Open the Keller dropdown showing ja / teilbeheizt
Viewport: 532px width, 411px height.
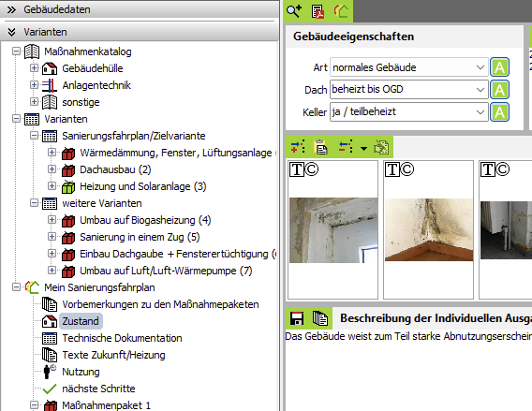[x=409, y=112]
